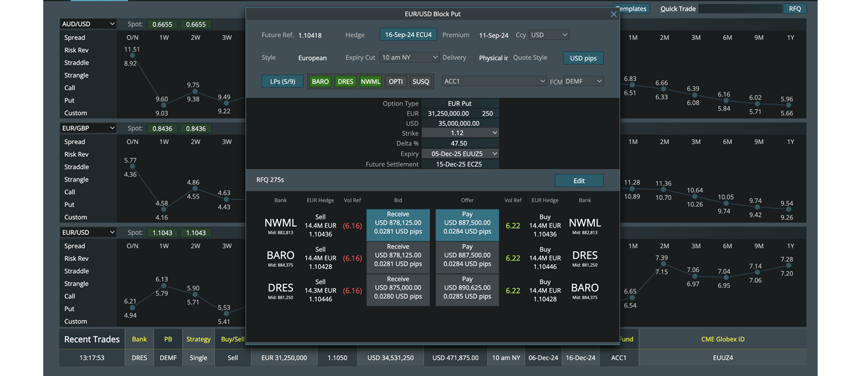Enable the SUSQ liquidity provider
Screen dimensions: 868x376
pos(421,81)
